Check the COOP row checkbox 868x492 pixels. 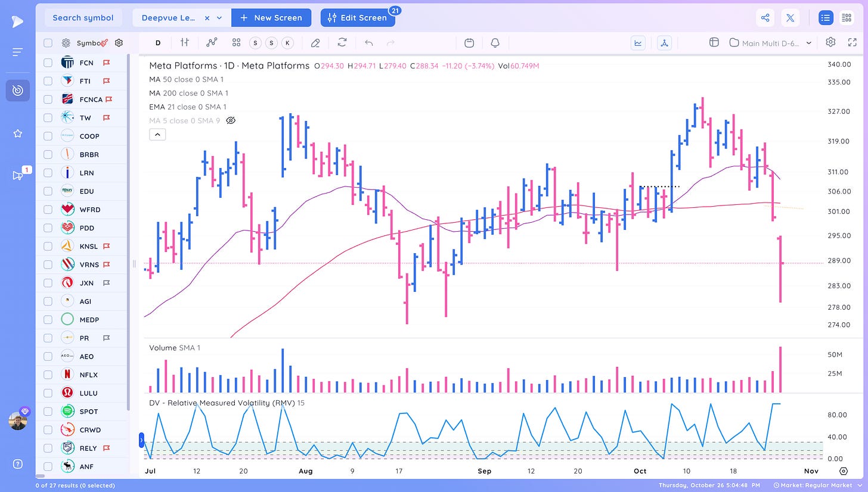[x=48, y=136]
